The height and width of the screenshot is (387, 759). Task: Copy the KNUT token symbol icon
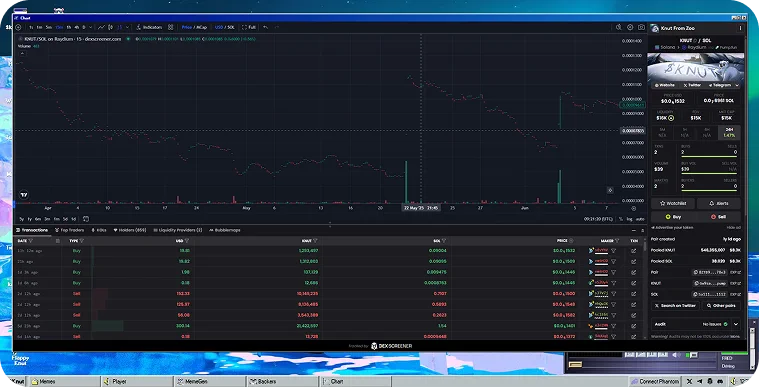click(696, 41)
